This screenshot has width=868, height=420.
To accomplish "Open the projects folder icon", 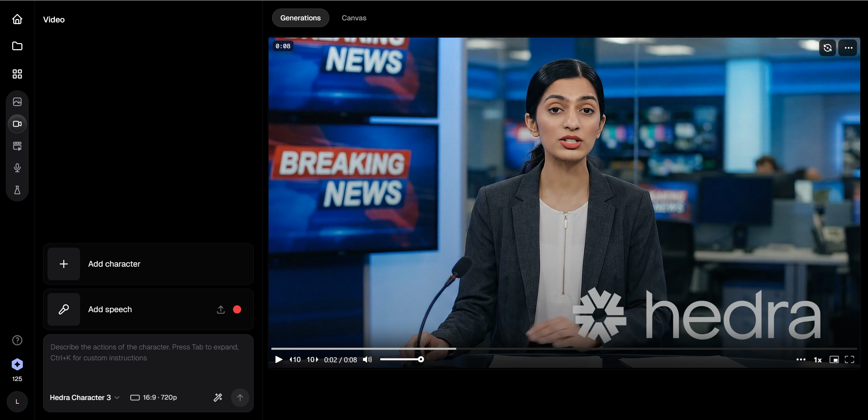I will click(x=17, y=46).
